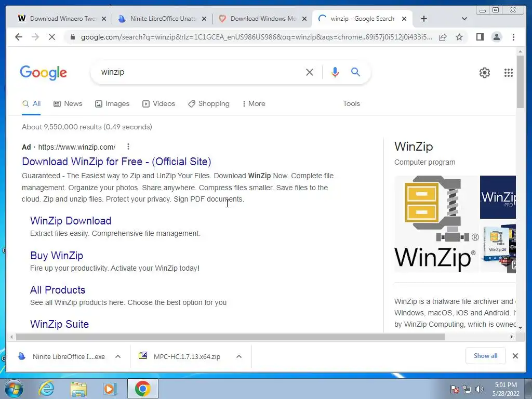This screenshot has height=399, width=532.
Task: Open the Chrome profile avatar
Action: click(496, 37)
